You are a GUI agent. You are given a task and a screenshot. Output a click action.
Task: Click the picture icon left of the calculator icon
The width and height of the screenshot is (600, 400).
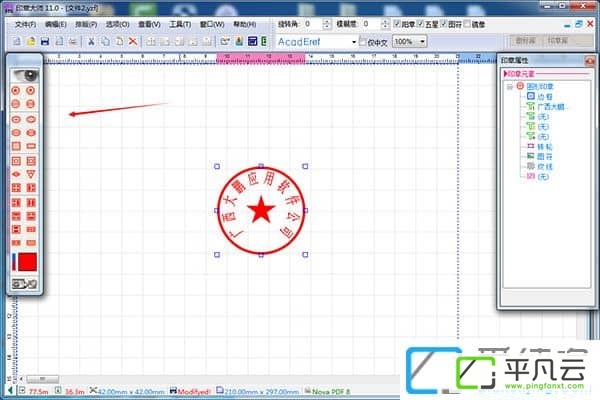coord(240,41)
